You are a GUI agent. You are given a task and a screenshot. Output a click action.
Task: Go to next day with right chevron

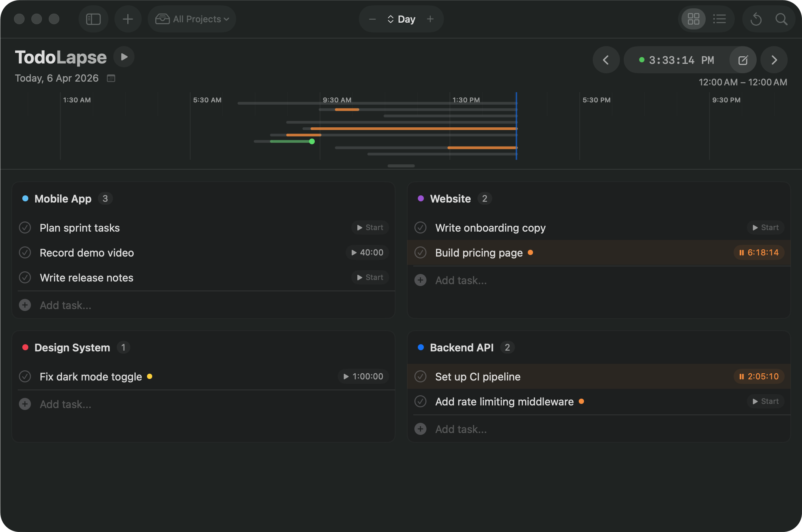[774, 60]
